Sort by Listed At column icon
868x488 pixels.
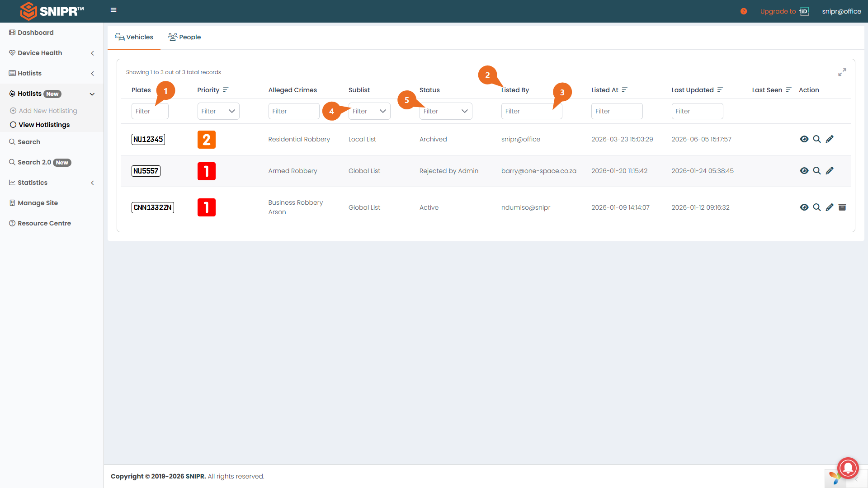(624, 90)
